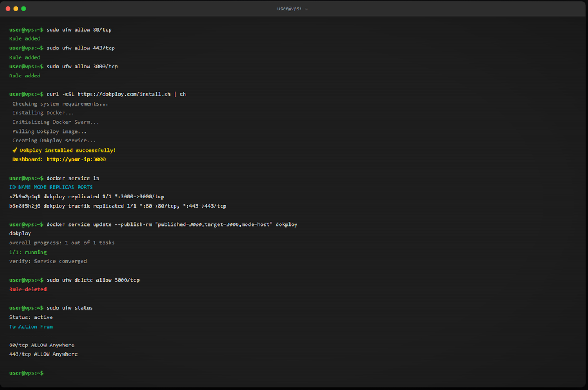Click the 'Pulling Dokploy image...' line
Image resolution: width=588 pixels, height=390 pixels.
(x=49, y=131)
